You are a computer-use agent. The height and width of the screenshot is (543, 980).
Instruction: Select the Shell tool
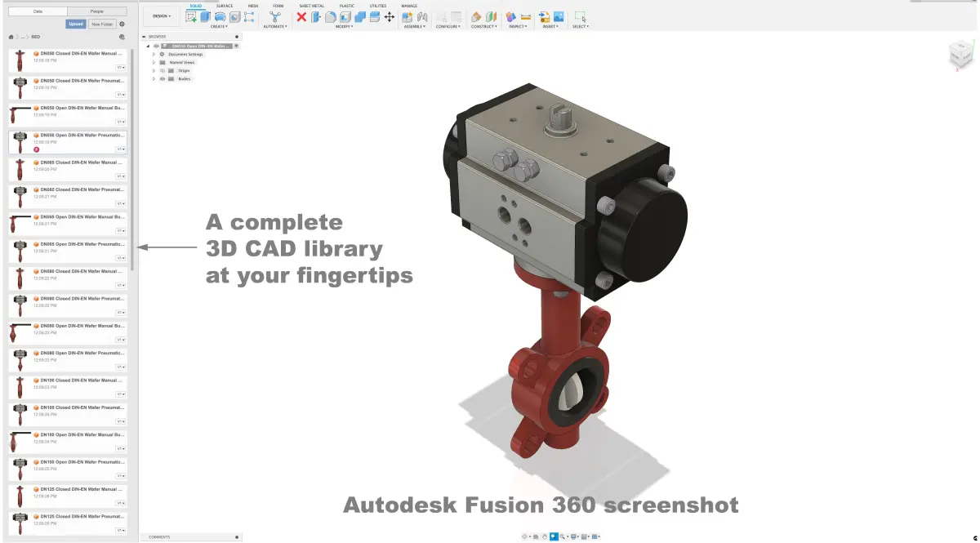tap(345, 16)
